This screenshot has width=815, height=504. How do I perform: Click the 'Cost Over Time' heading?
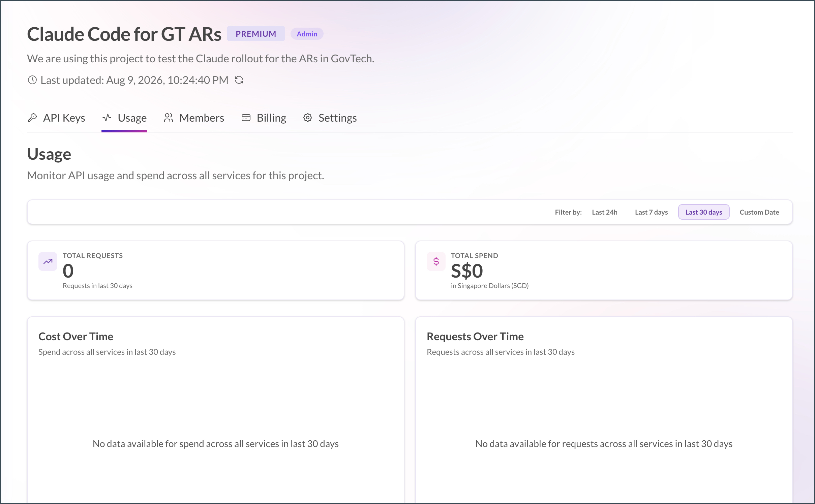(x=76, y=336)
